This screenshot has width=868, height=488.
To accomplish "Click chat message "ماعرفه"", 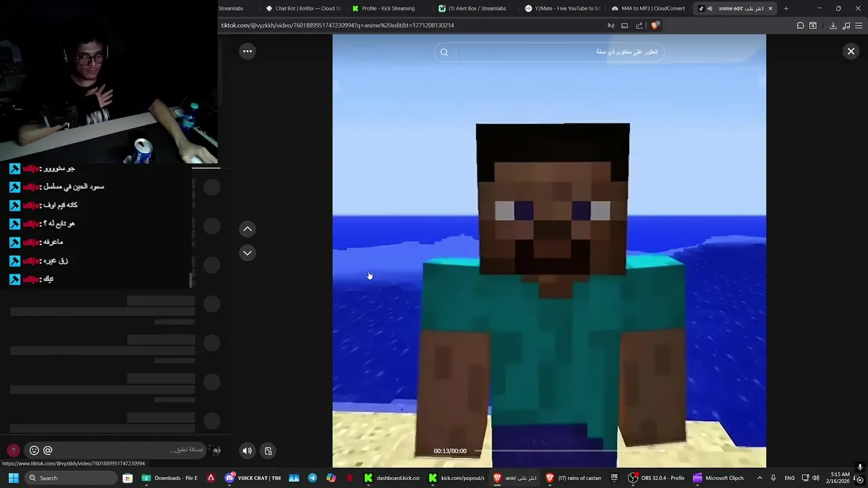I will [53, 242].
